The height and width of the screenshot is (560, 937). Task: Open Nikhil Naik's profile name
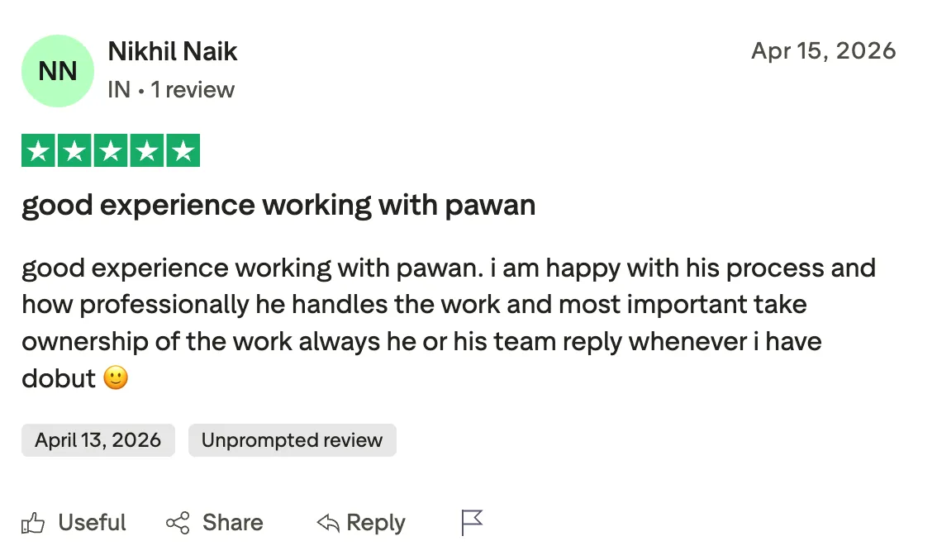[x=172, y=51]
